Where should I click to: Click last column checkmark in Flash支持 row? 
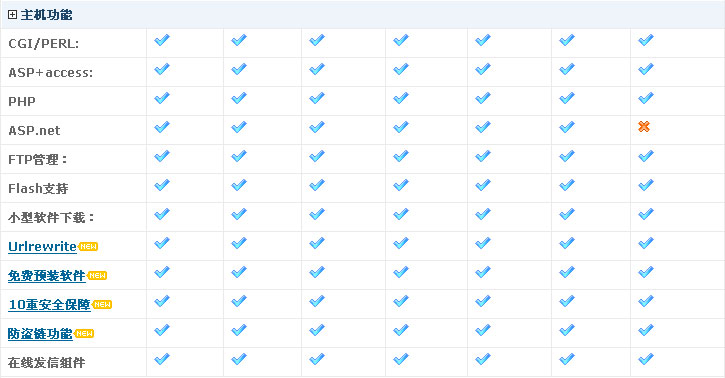coord(646,185)
